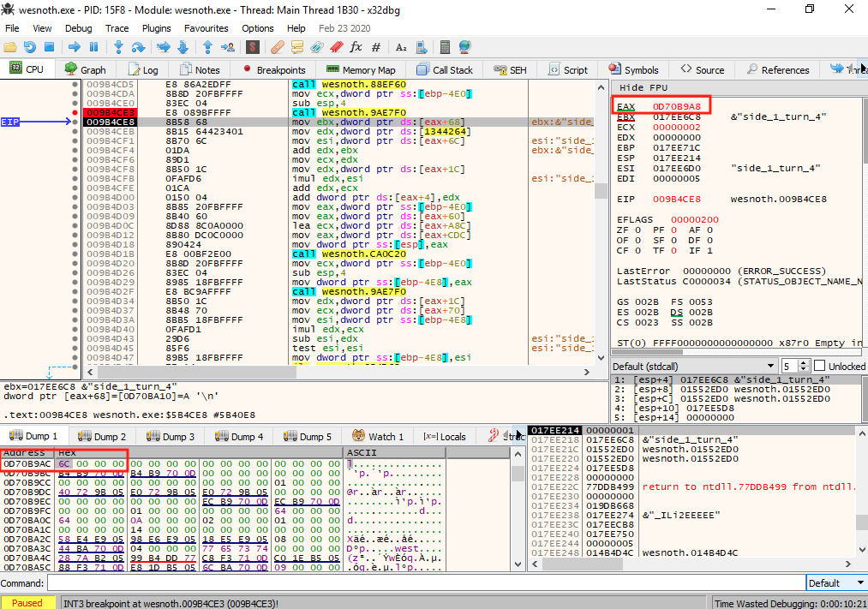
Task: Switch to the Breakpoints tab
Action: [274, 69]
